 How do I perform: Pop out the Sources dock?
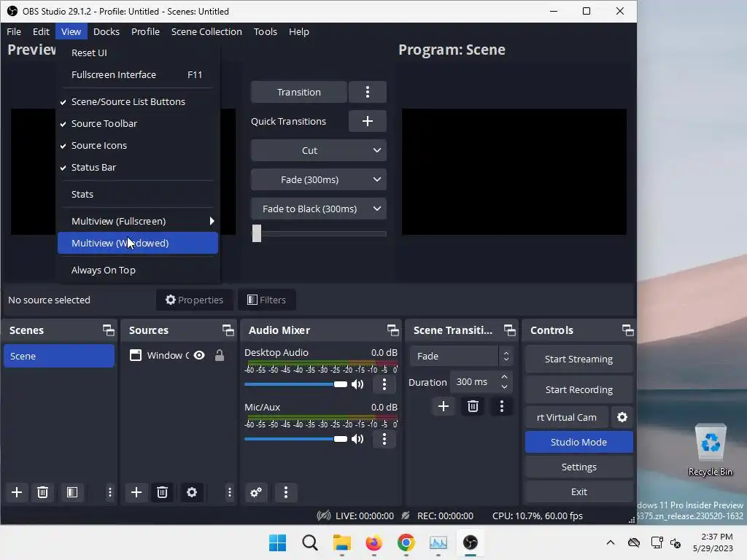(228, 330)
